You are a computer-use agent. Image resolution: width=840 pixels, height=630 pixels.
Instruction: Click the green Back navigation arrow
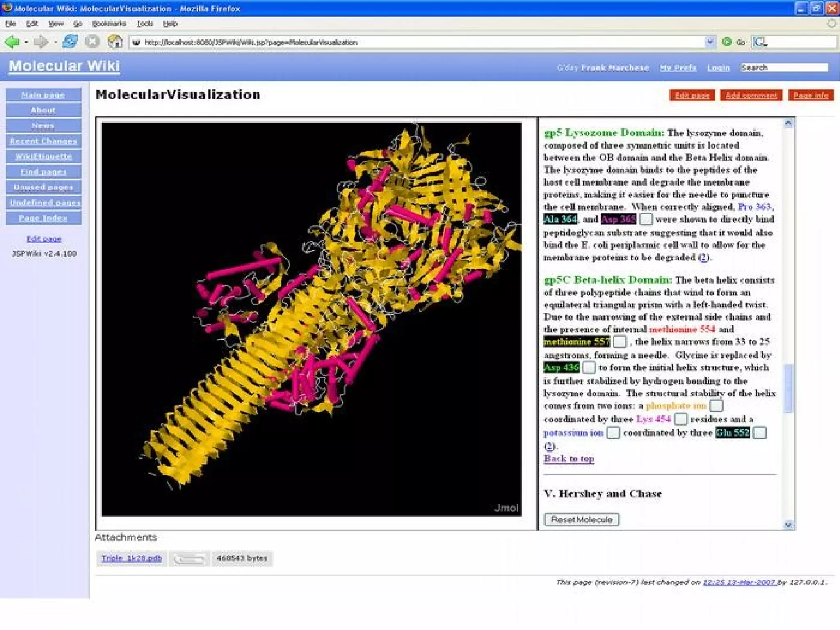(x=12, y=42)
